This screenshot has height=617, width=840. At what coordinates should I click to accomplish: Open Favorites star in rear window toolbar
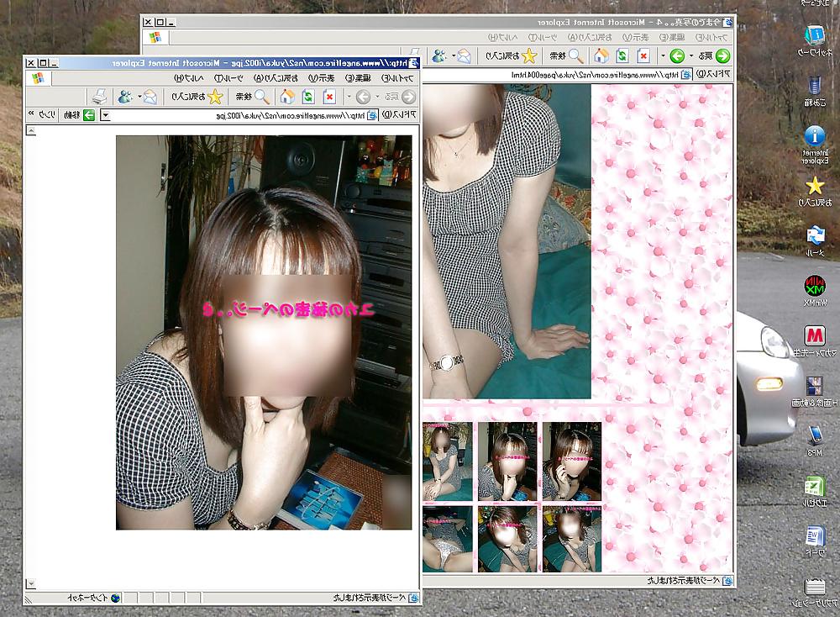[x=528, y=55]
